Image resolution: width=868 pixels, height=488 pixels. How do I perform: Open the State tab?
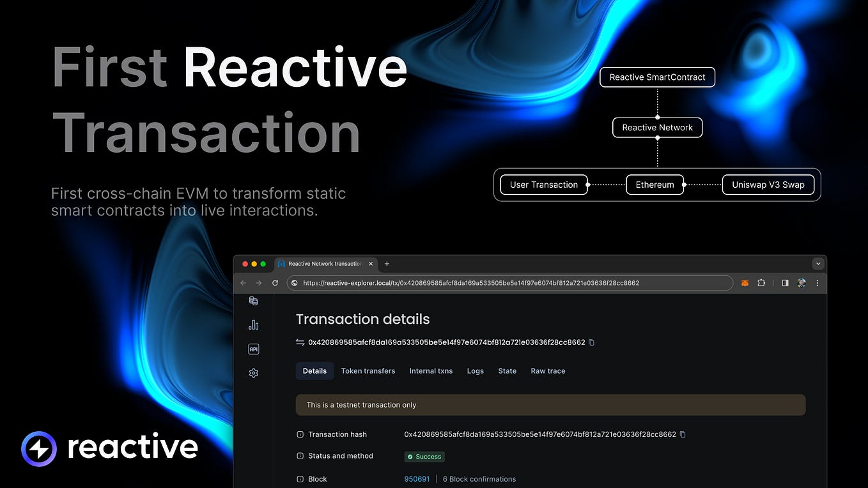click(x=508, y=371)
